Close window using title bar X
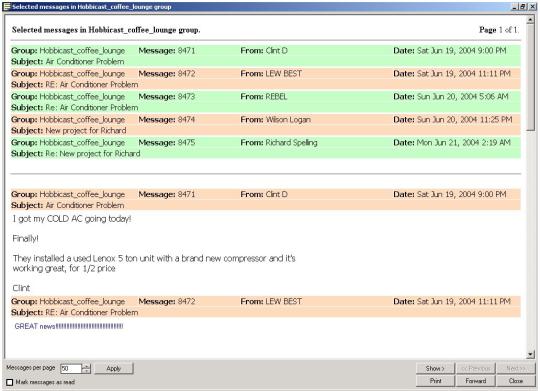Image resolution: width=540 pixels, height=391 pixels. coord(531,7)
